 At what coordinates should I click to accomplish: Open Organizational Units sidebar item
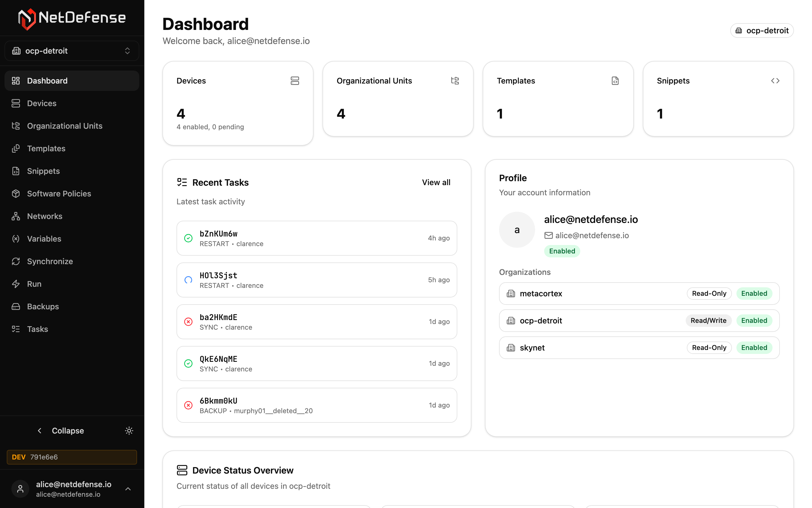(72, 126)
